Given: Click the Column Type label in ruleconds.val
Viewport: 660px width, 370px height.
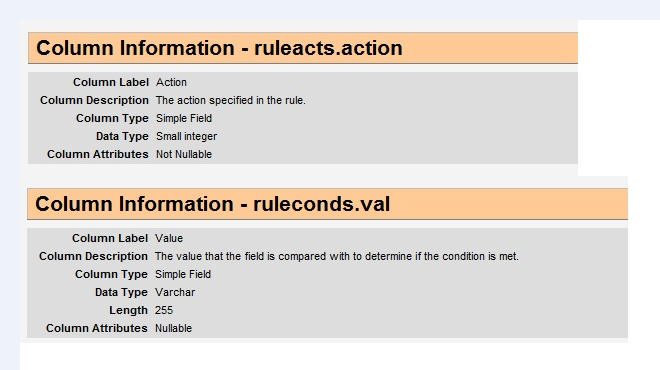Looking at the screenshot, I should [111, 274].
